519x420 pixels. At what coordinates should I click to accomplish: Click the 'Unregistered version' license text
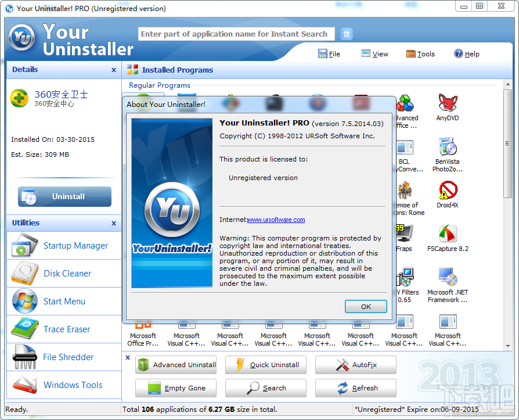[x=263, y=178]
